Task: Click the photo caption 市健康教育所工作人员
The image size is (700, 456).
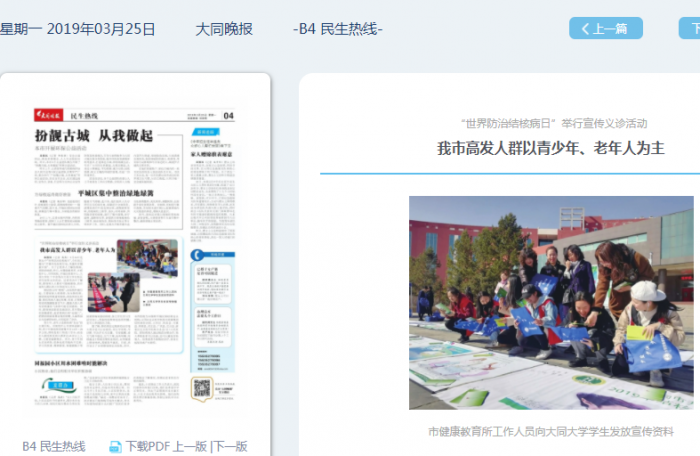Action: 551,431
